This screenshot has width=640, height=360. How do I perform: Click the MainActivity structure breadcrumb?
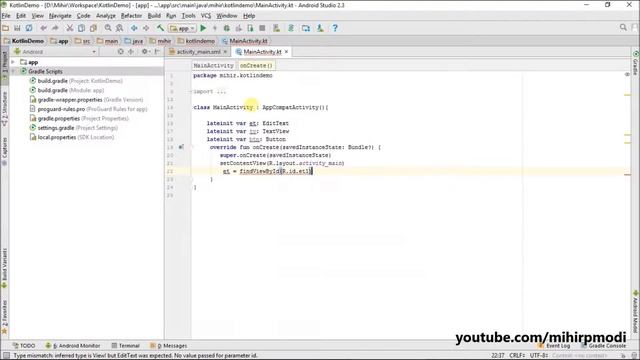pyautogui.click(x=213, y=66)
